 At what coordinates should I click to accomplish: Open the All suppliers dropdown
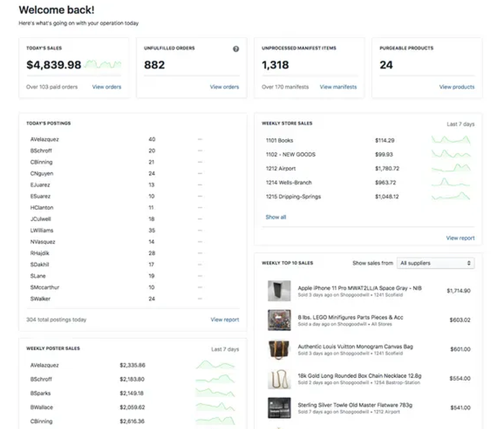click(x=435, y=263)
